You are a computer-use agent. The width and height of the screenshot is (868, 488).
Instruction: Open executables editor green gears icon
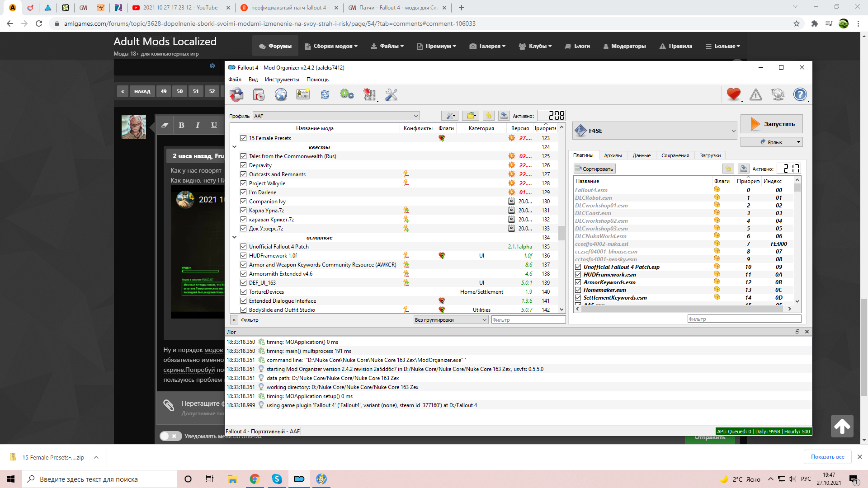347,95
